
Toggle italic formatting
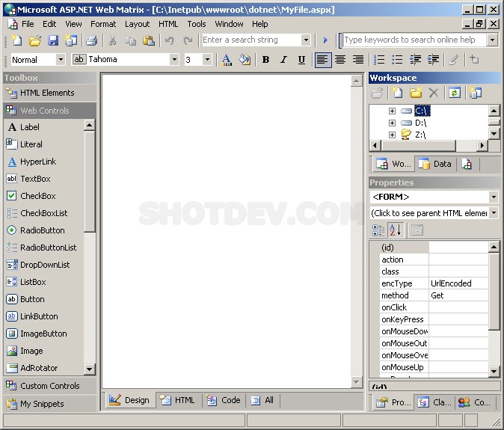pyautogui.click(x=283, y=60)
